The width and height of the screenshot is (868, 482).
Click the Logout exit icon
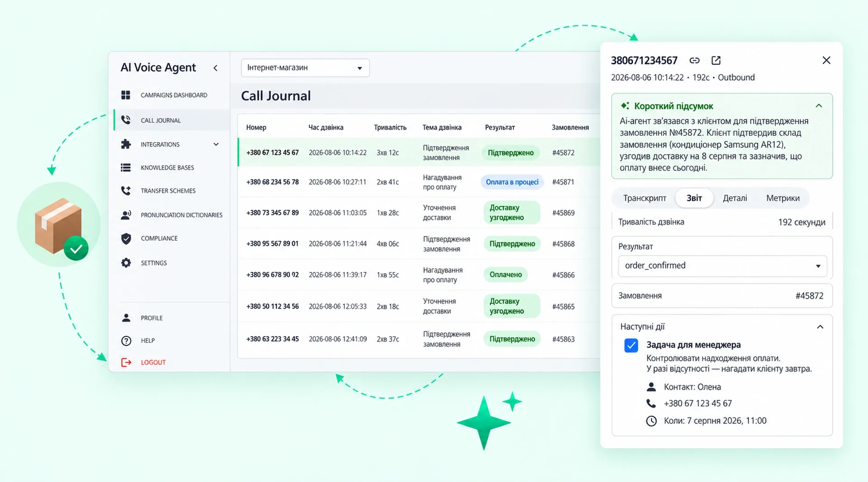(x=126, y=362)
